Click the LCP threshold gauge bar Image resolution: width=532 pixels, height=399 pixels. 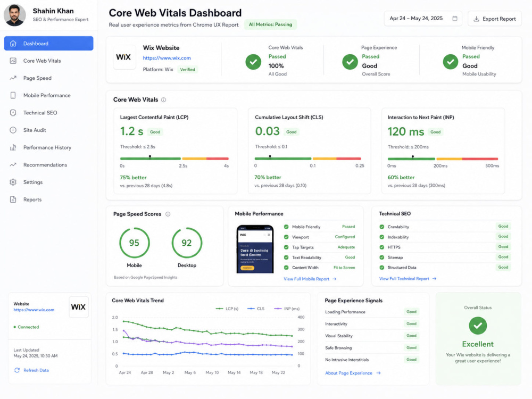point(174,159)
